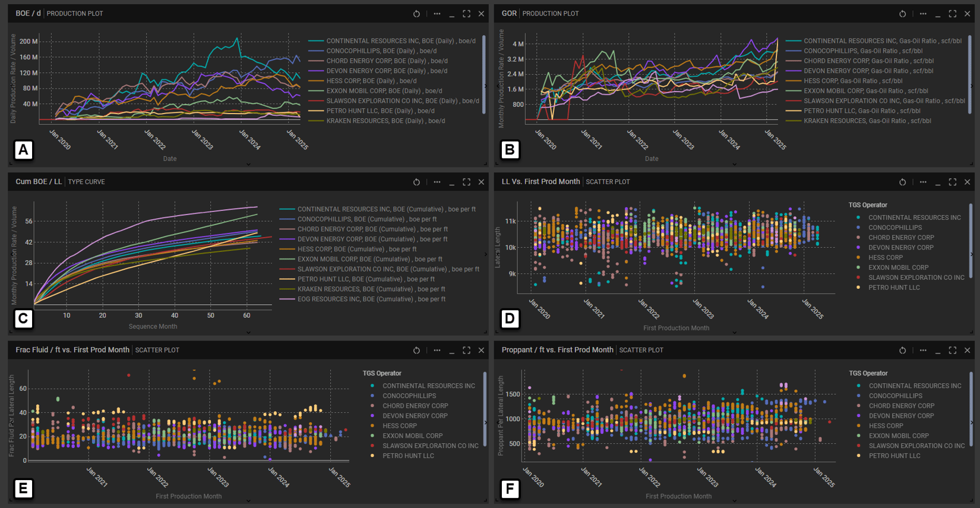Maximize the Cum BOE / LL type curve panel
The width and height of the screenshot is (980, 508).
(x=466, y=182)
